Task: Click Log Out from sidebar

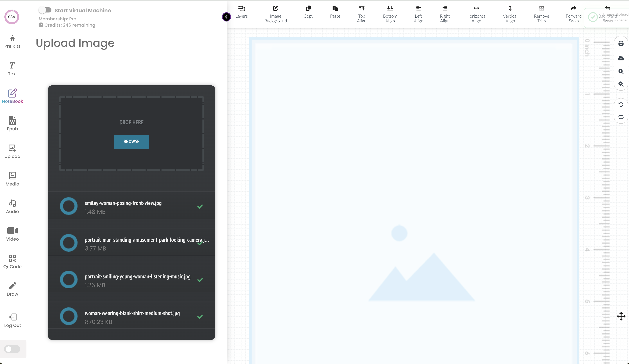Action: tap(12, 321)
